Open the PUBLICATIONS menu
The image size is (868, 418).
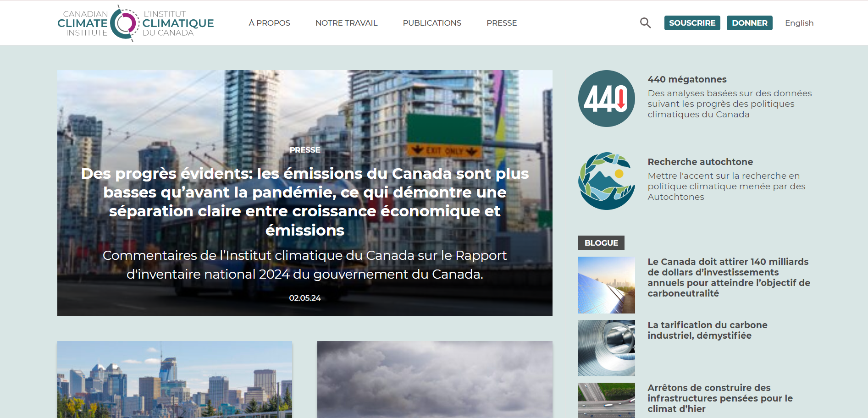(x=432, y=23)
